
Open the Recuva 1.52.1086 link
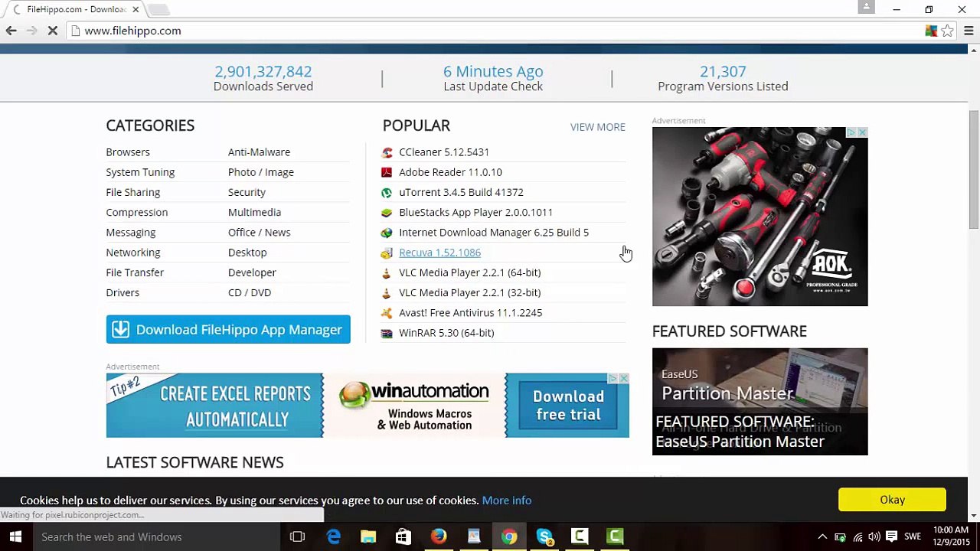click(439, 253)
